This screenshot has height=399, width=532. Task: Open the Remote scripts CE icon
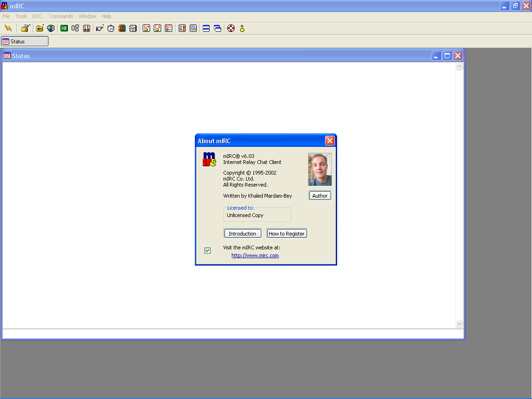87,29
